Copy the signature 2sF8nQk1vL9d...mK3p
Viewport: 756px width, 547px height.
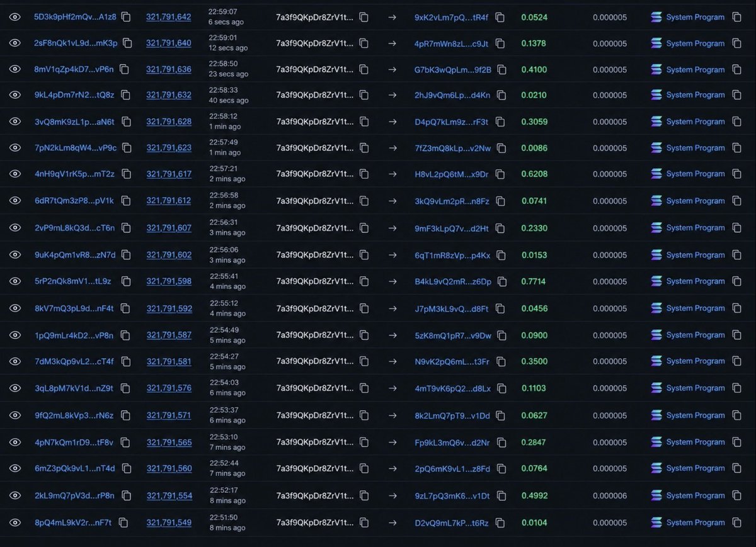pyautogui.click(x=128, y=43)
